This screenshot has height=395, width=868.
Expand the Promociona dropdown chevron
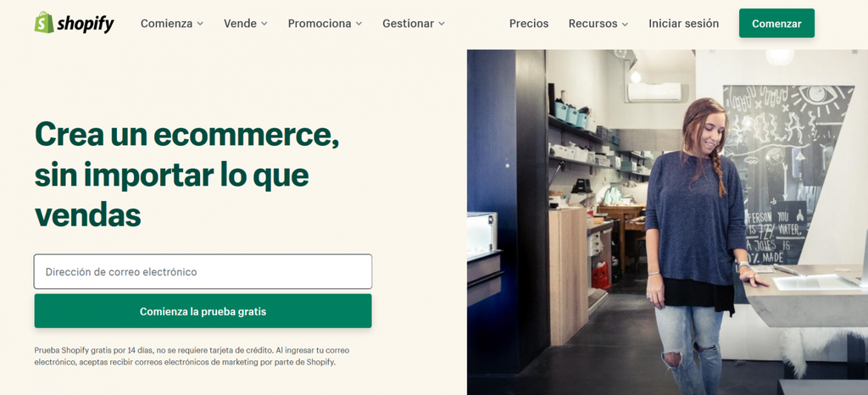click(359, 24)
